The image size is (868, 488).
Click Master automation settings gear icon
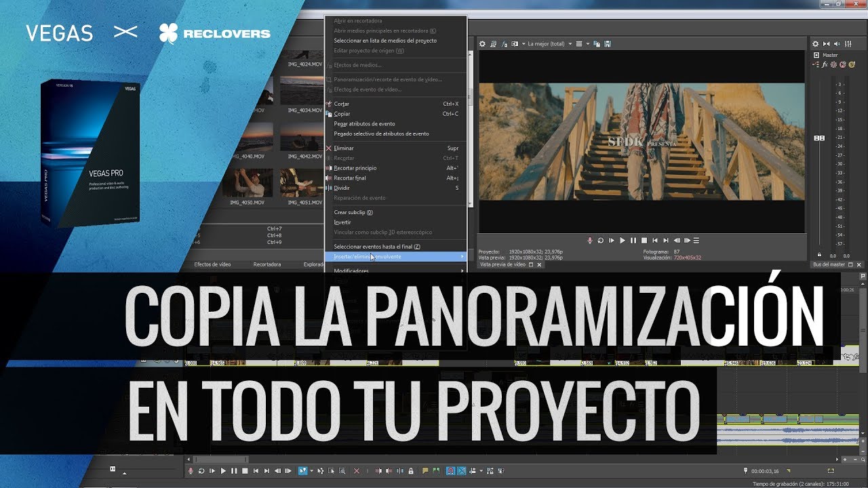point(833,64)
